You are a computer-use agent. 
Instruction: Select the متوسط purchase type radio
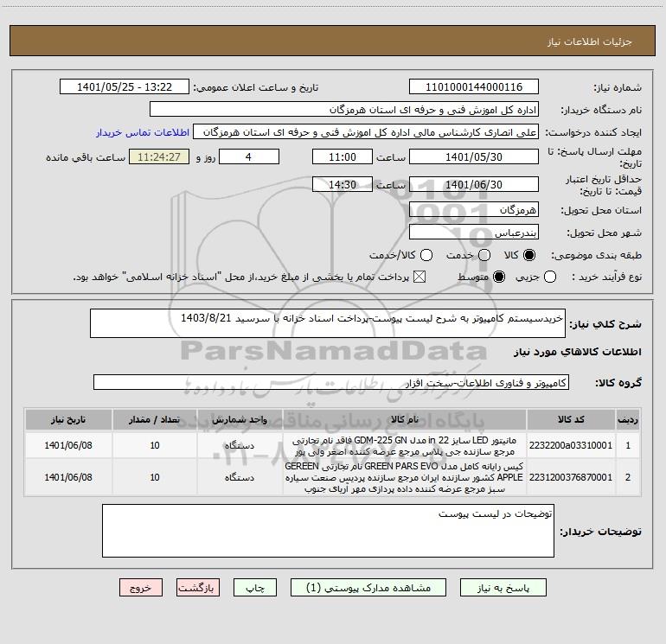coord(499,277)
